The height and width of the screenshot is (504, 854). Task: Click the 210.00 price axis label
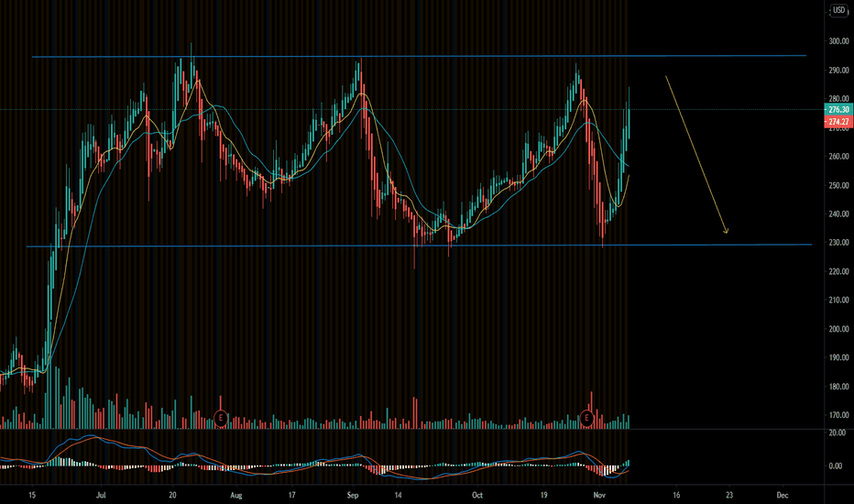(838, 300)
